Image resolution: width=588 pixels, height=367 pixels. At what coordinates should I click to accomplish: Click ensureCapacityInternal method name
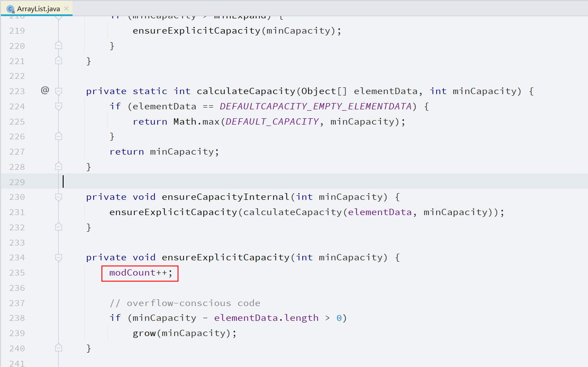tap(226, 197)
